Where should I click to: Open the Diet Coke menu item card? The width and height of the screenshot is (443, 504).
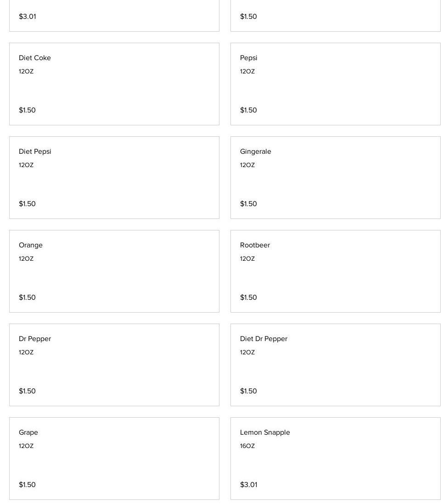(114, 84)
